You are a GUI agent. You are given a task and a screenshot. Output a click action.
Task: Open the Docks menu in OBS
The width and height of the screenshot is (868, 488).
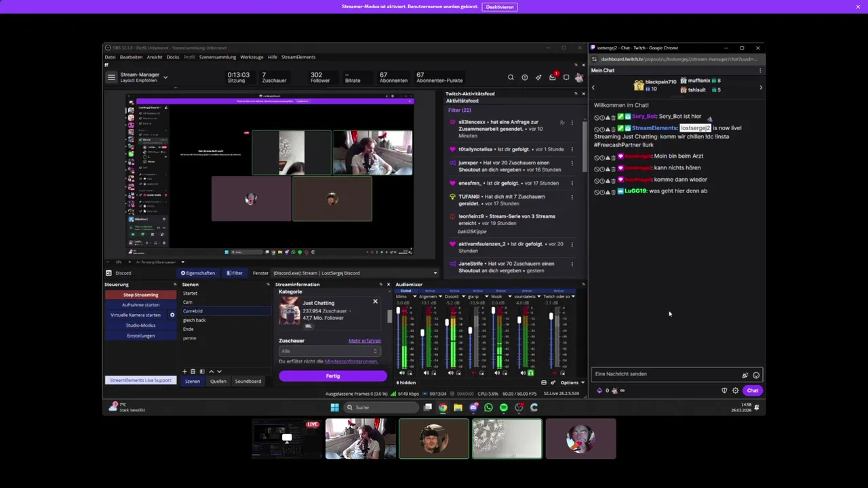(x=173, y=57)
